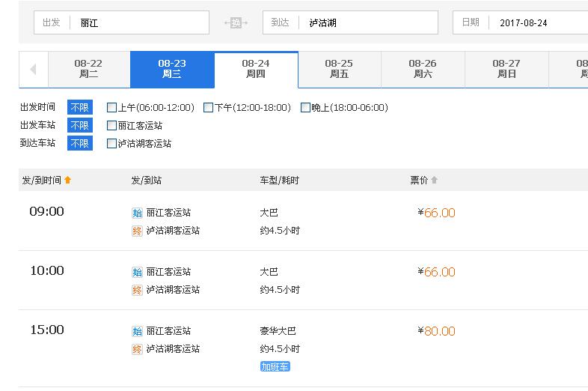
Task: Sort by ticket price gray arrow
Action: tap(434, 180)
